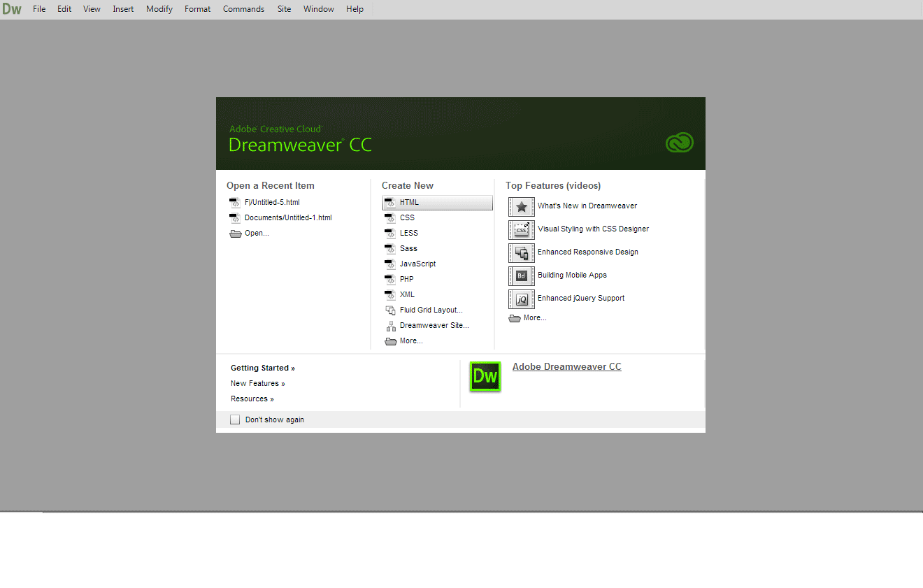Create a new CSS file
This screenshot has height=588, width=923.
pyautogui.click(x=407, y=218)
